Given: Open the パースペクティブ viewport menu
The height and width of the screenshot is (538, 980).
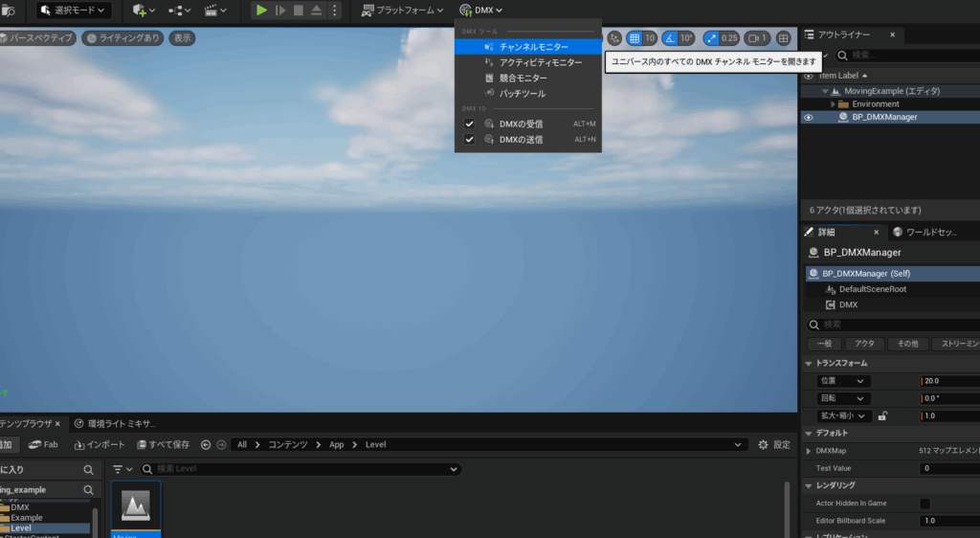Looking at the screenshot, I should [x=37, y=38].
